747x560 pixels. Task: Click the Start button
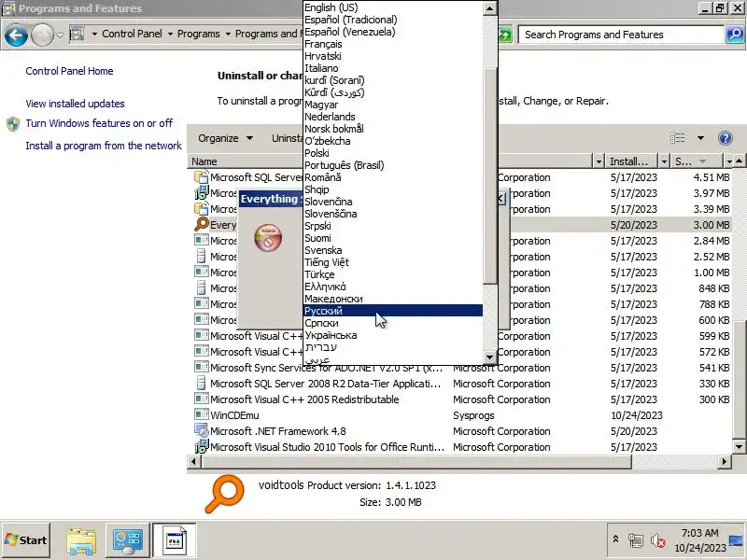tap(26, 540)
